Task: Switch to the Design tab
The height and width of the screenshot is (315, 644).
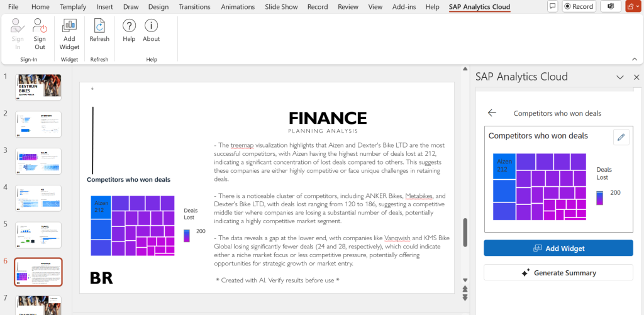Action: click(x=158, y=6)
